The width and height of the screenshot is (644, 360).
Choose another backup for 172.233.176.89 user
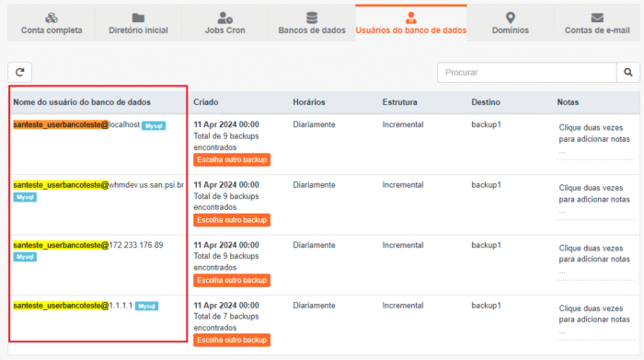[232, 280]
